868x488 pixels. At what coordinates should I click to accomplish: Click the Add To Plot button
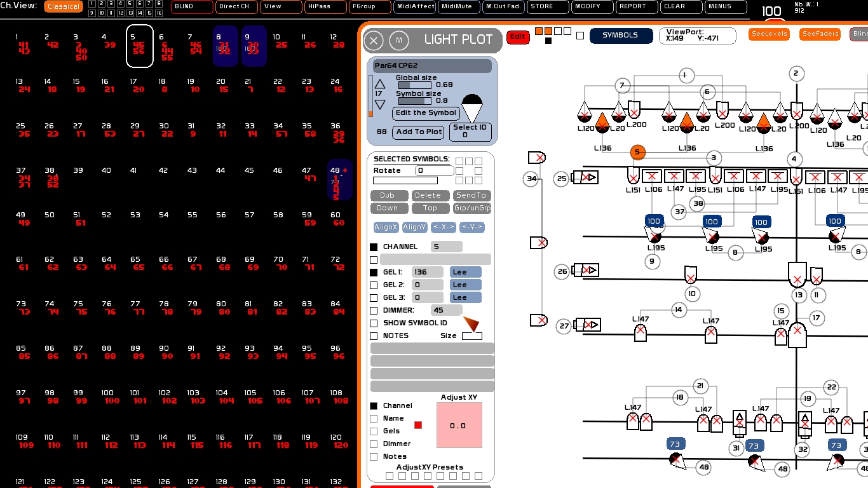(x=418, y=132)
